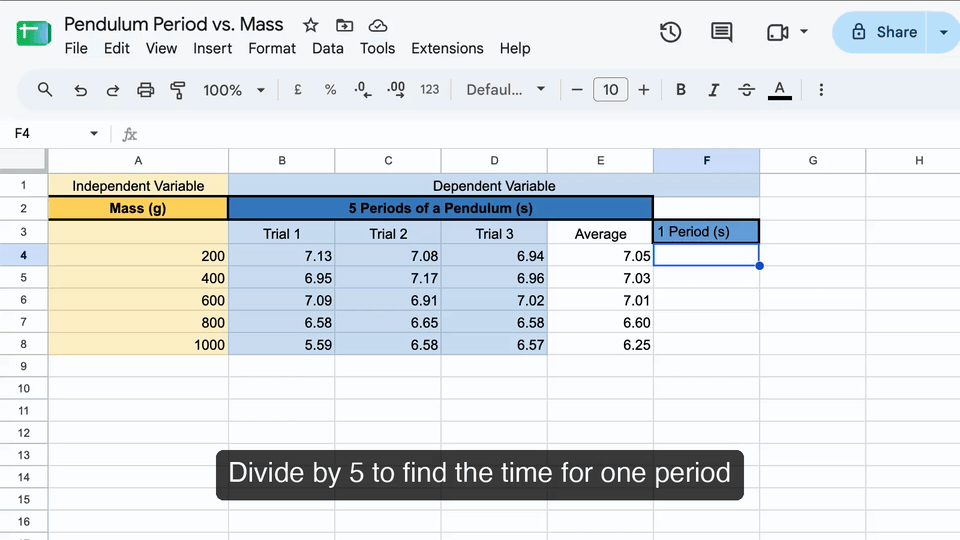Select the 'Trial 2' header cell
Viewport: 960px width, 540px height.
coord(388,233)
